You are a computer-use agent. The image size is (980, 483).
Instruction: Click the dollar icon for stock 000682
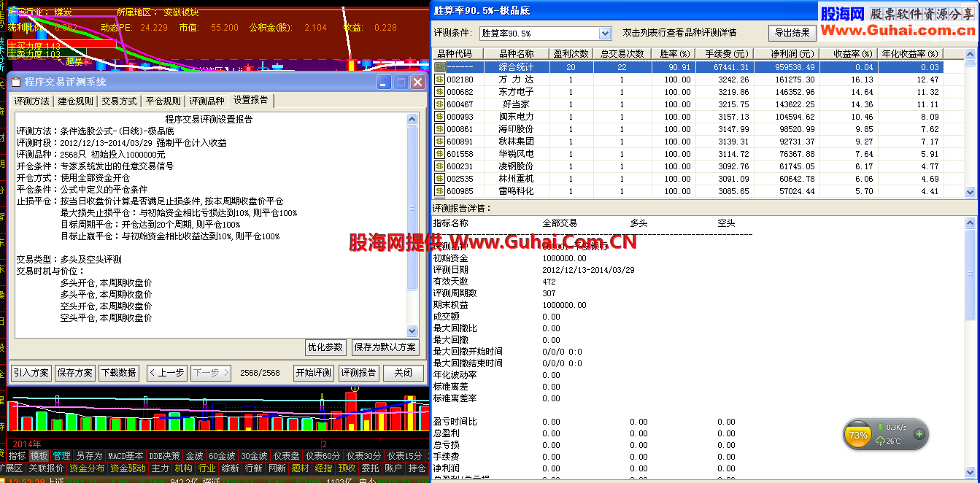point(439,92)
